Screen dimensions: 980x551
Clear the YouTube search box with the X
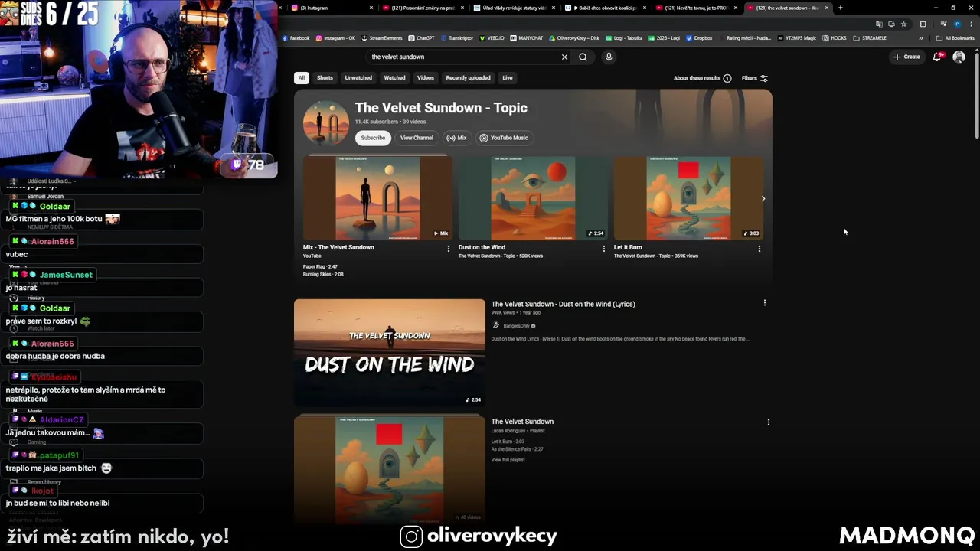(x=564, y=57)
